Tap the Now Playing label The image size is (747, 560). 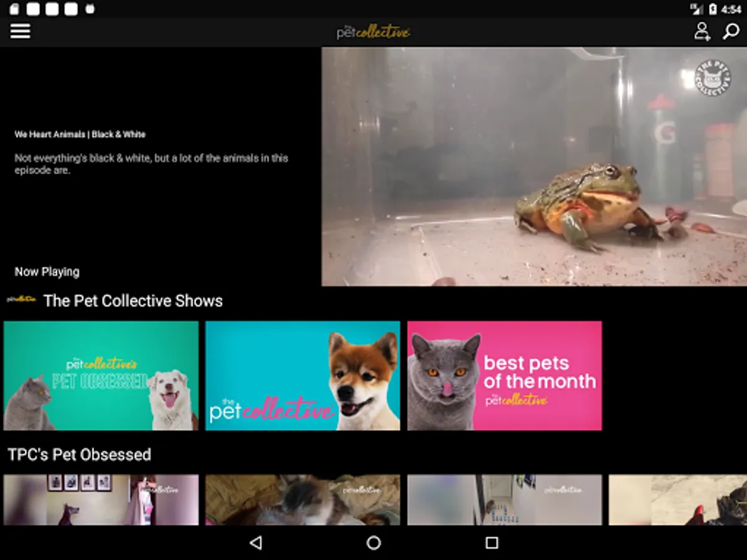[47, 272]
